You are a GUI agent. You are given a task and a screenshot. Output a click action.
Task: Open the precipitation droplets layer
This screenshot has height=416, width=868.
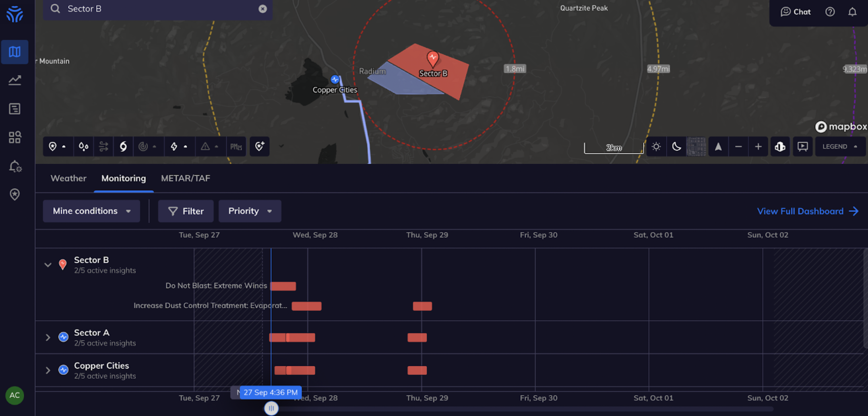[83, 146]
